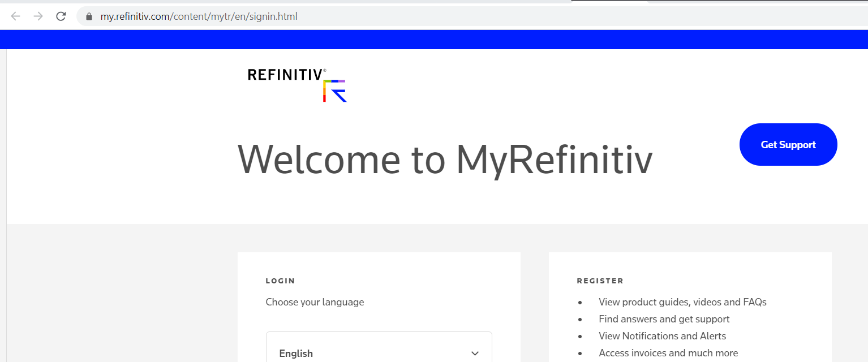
Task: Click 'View Notifications and Alerts' text
Action: pos(662,336)
